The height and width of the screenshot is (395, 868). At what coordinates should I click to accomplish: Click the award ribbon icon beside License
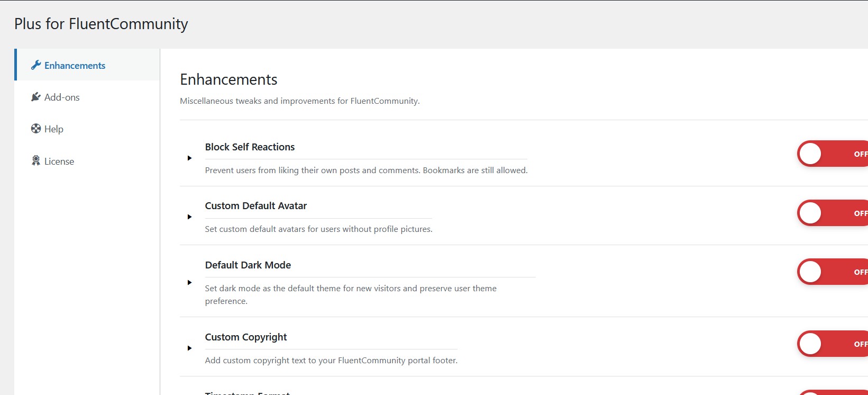(x=36, y=161)
